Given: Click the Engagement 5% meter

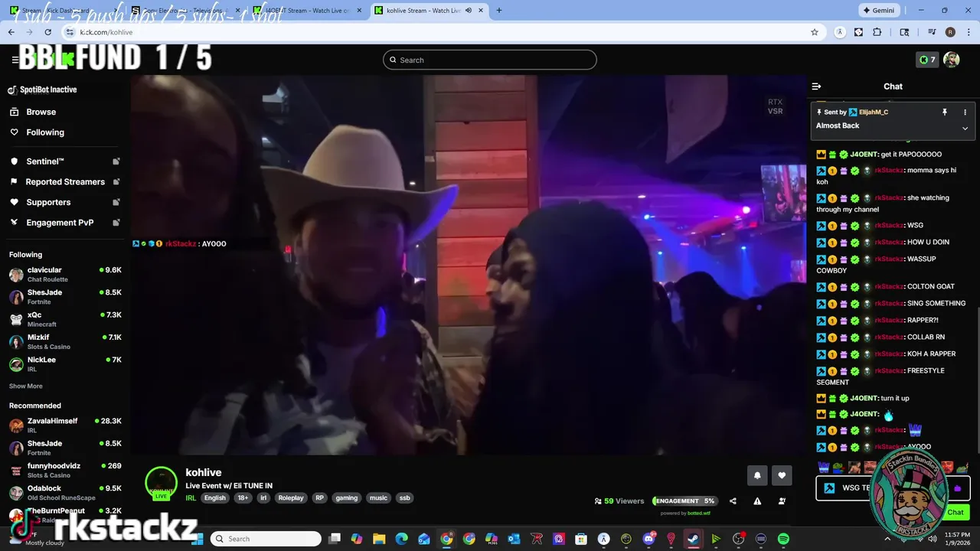Looking at the screenshot, I should coord(684,501).
